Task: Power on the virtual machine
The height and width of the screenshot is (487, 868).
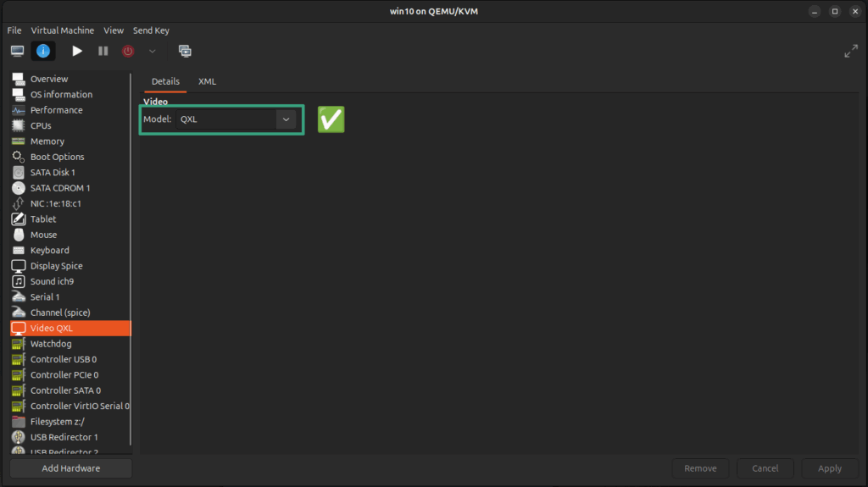Action: click(77, 51)
